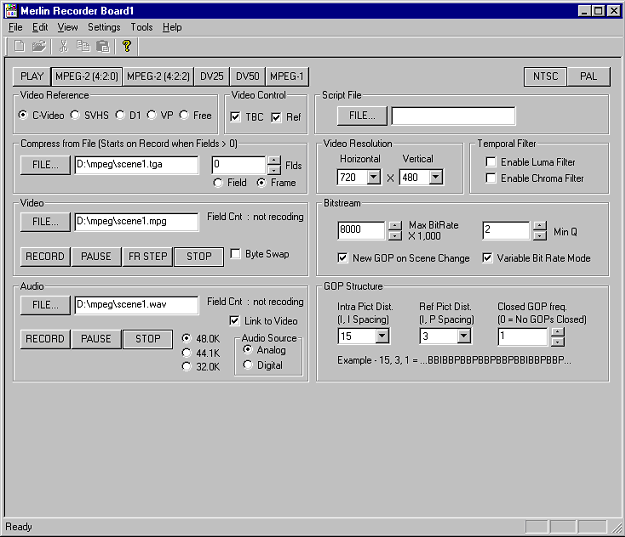
Task: Select SVHS as video reference
Action: pos(89,115)
